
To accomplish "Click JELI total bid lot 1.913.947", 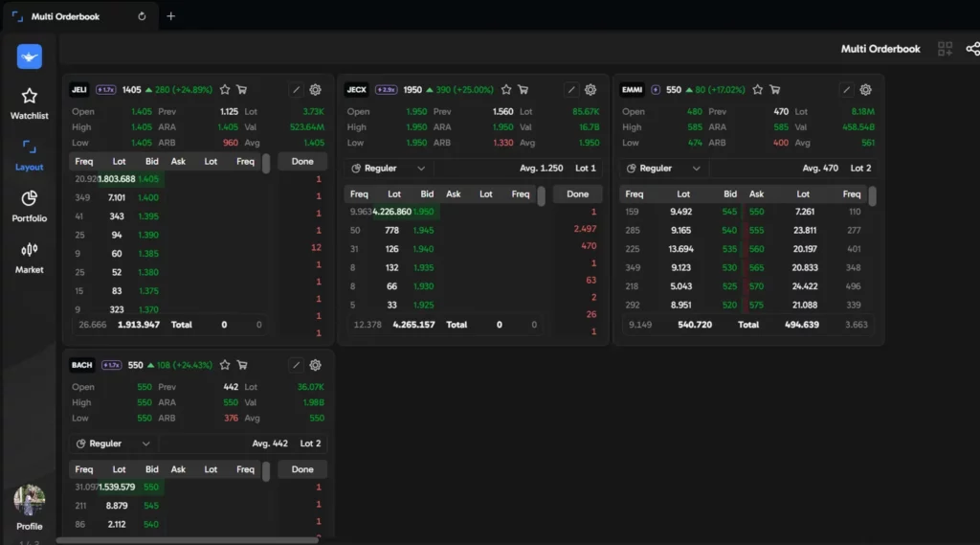I will [139, 325].
